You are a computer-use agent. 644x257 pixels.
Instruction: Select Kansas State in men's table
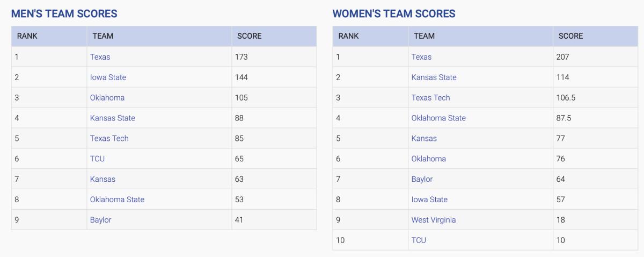coord(113,118)
